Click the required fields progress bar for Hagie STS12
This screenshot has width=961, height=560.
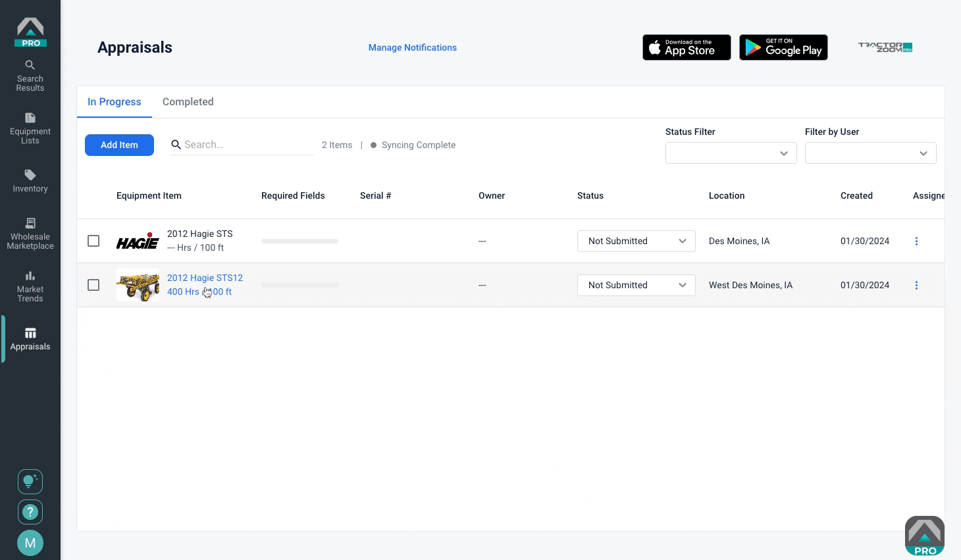299,286
